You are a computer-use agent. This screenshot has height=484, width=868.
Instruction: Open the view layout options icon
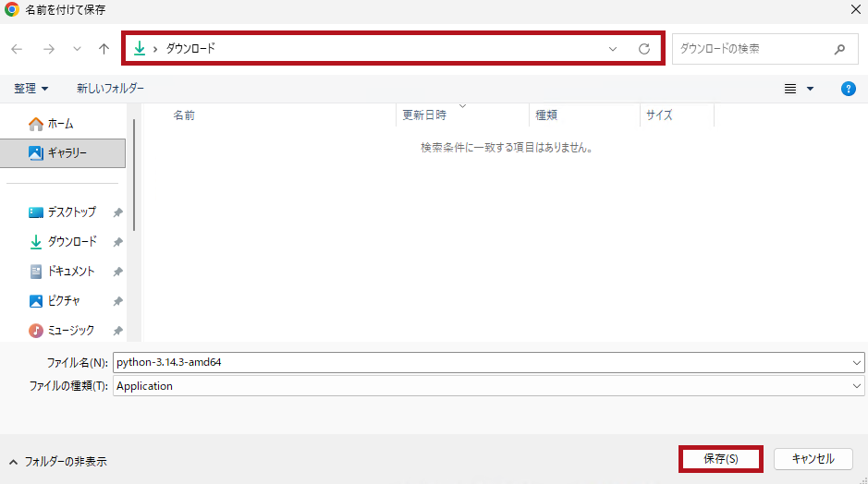pyautogui.click(x=790, y=89)
